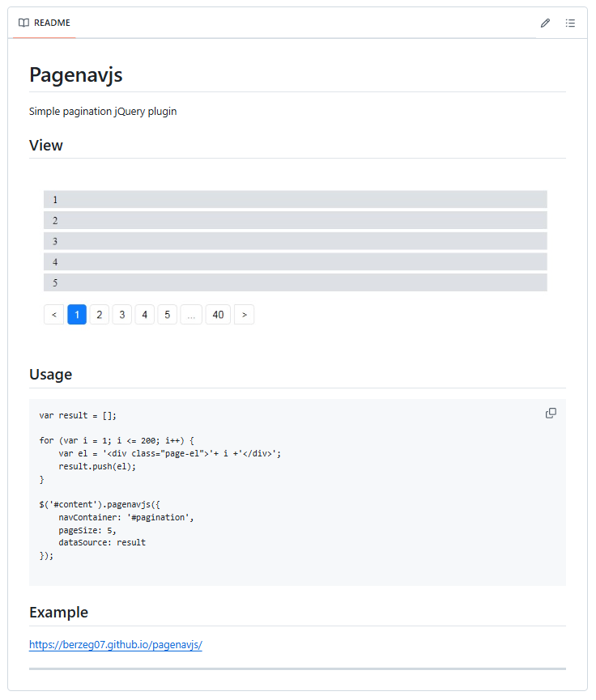Screen dimensions: 596x700
Task: Open the outline icon in the header
Action: coord(571,23)
